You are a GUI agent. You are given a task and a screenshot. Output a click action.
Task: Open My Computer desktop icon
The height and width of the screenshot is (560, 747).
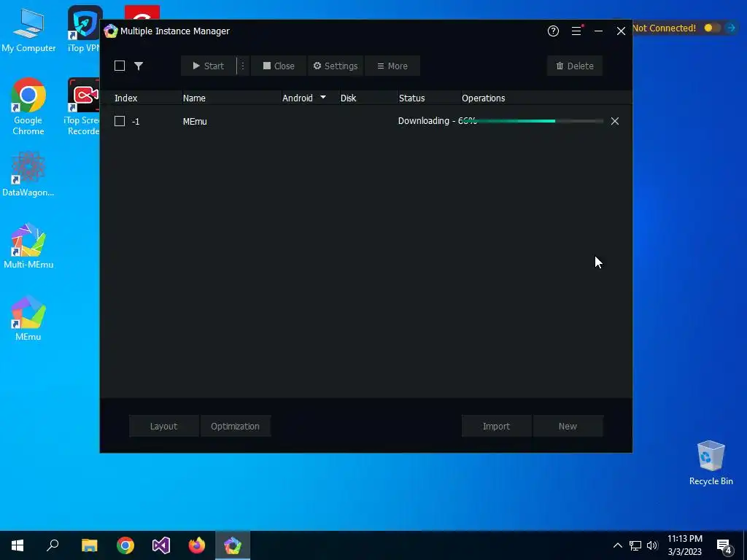(28, 31)
